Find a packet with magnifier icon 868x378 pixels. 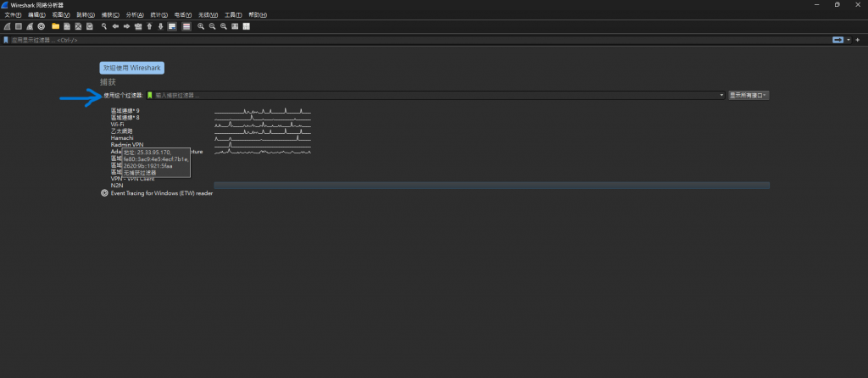(x=104, y=26)
